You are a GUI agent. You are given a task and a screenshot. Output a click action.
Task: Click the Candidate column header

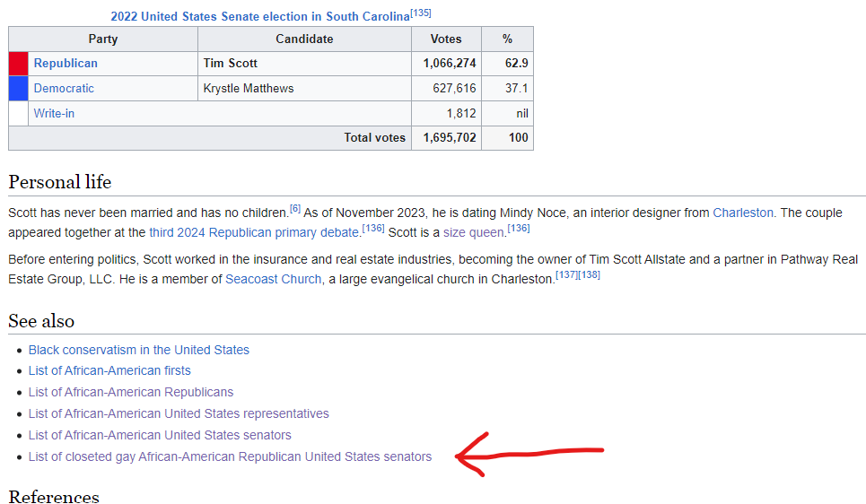[x=304, y=39]
